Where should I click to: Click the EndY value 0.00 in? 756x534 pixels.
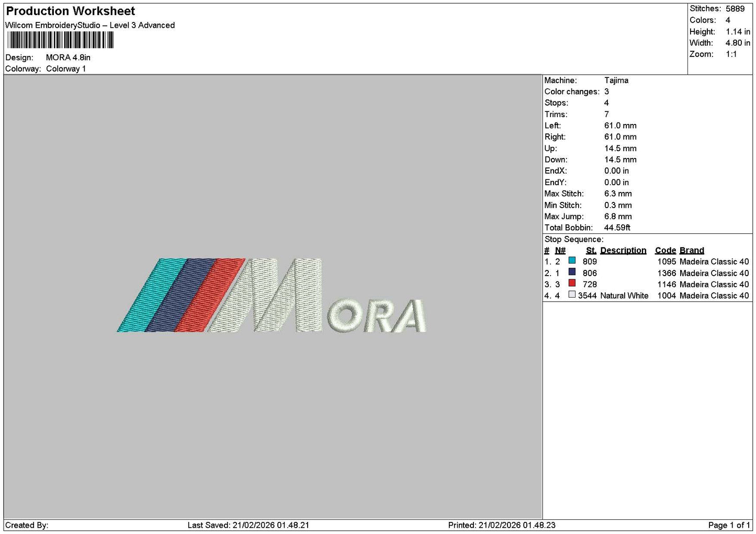pos(617,183)
